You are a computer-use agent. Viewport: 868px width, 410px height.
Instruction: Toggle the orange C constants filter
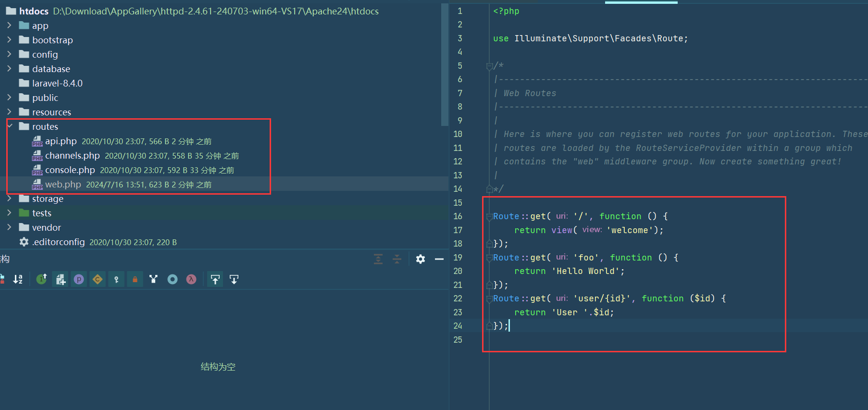98,279
